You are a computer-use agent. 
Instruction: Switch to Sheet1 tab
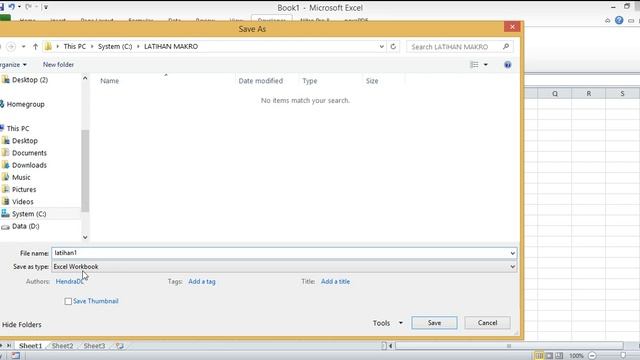31,346
